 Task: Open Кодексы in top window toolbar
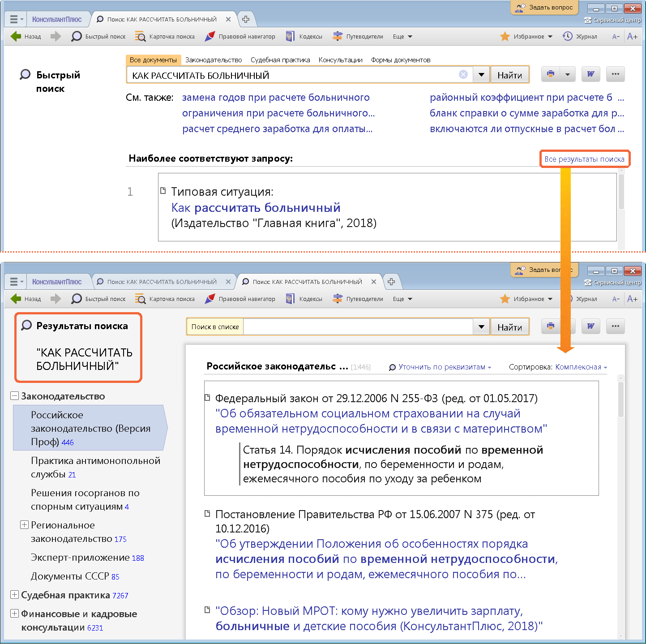tap(304, 36)
